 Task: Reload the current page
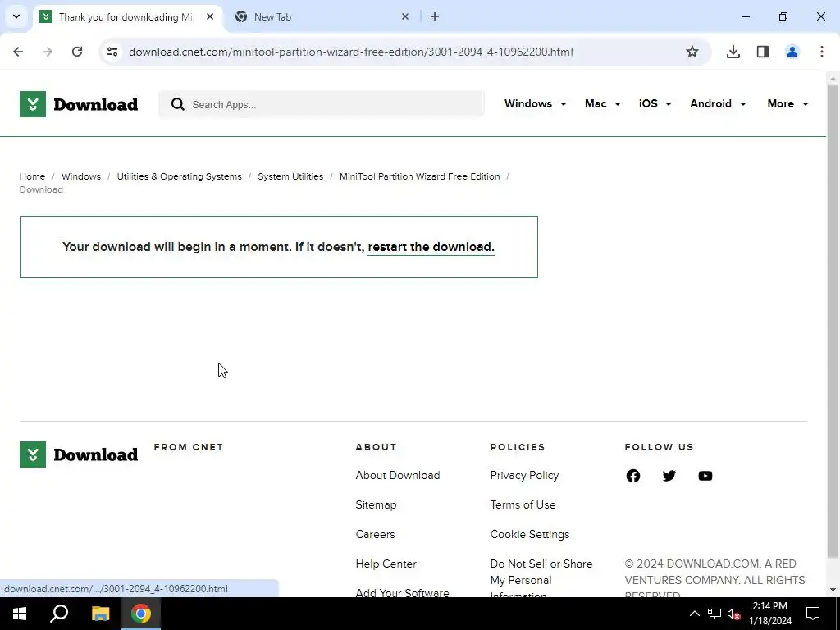tap(77, 52)
